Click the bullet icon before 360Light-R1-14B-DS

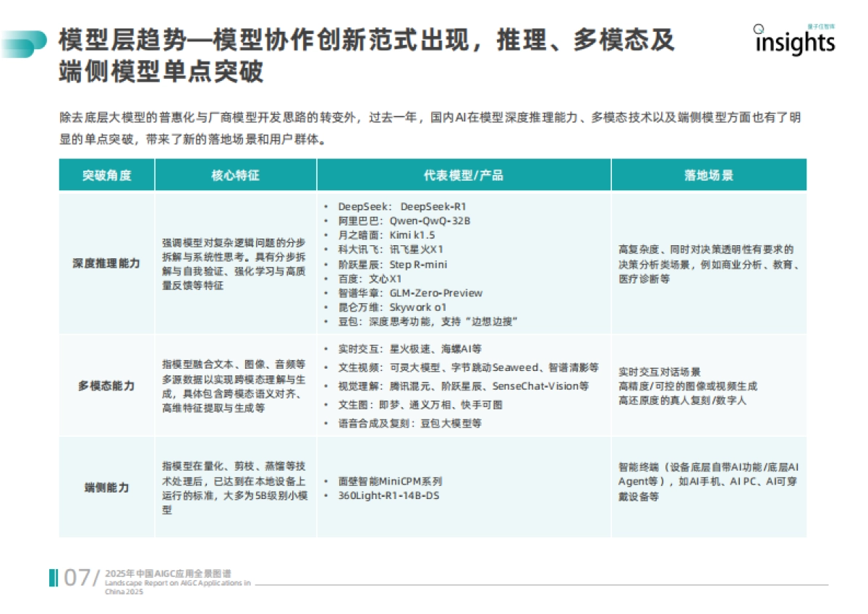tap(325, 496)
